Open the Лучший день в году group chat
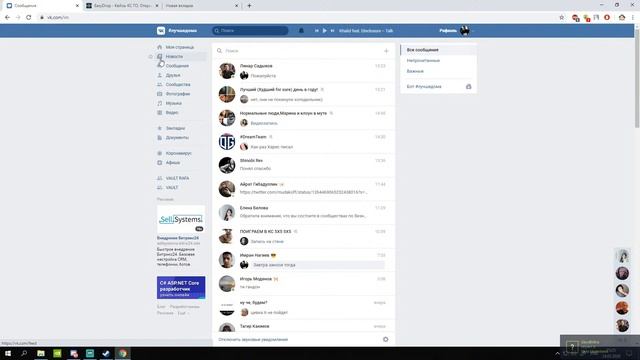This screenshot has height=360, width=640. point(303,95)
